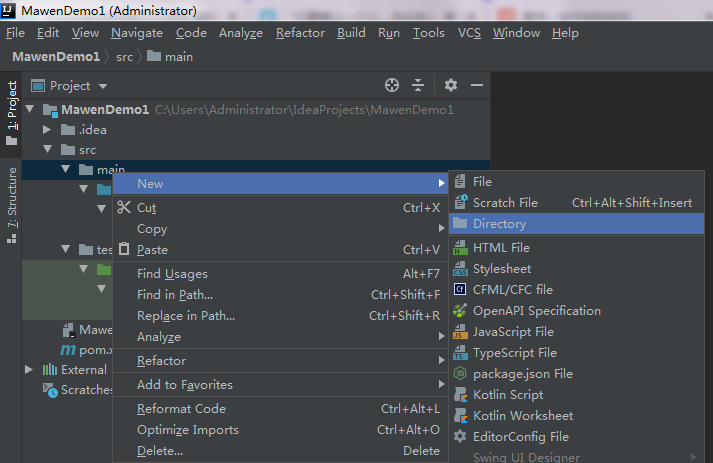Expand the .idea folder
Image resolution: width=713 pixels, height=463 pixels.
(46, 130)
